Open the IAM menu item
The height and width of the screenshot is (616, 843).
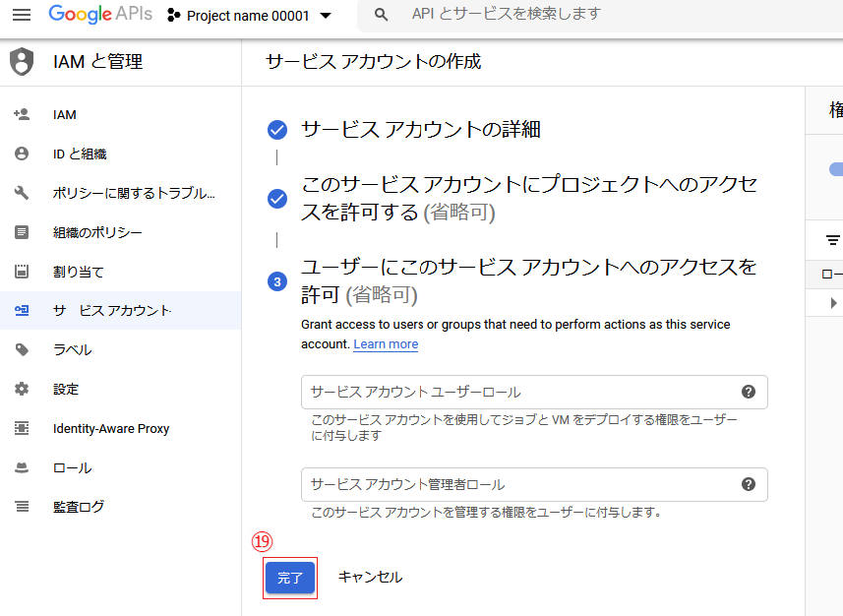point(65,115)
